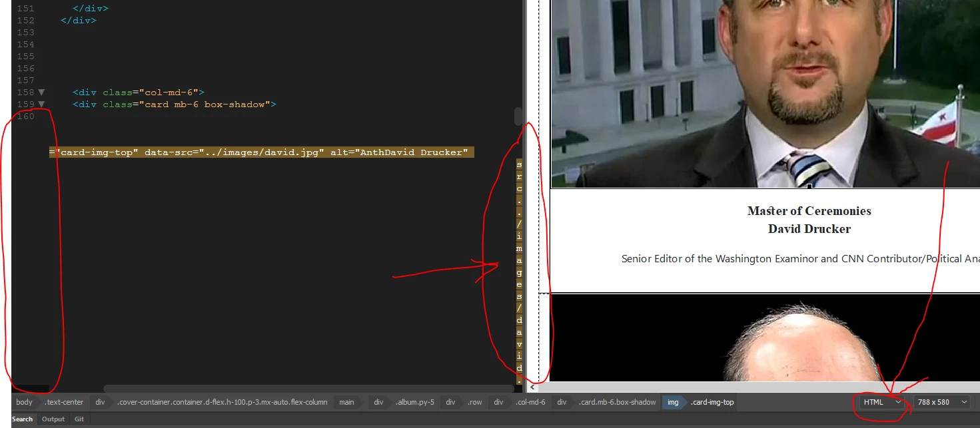Click the David Drucker photo in live view
980x428 pixels.
[765, 94]
